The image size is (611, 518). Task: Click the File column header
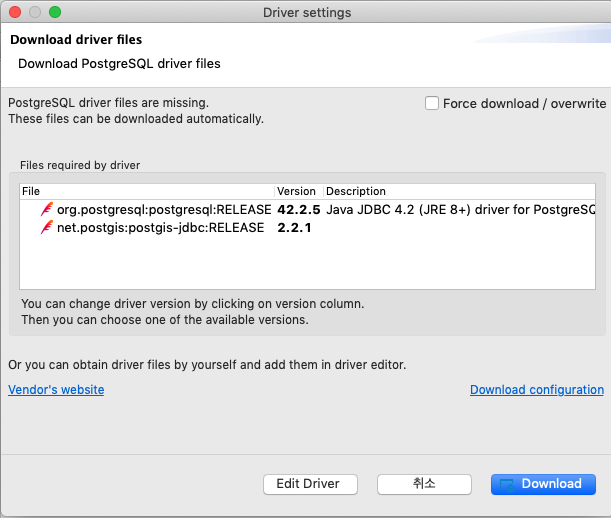coord(147,191)
